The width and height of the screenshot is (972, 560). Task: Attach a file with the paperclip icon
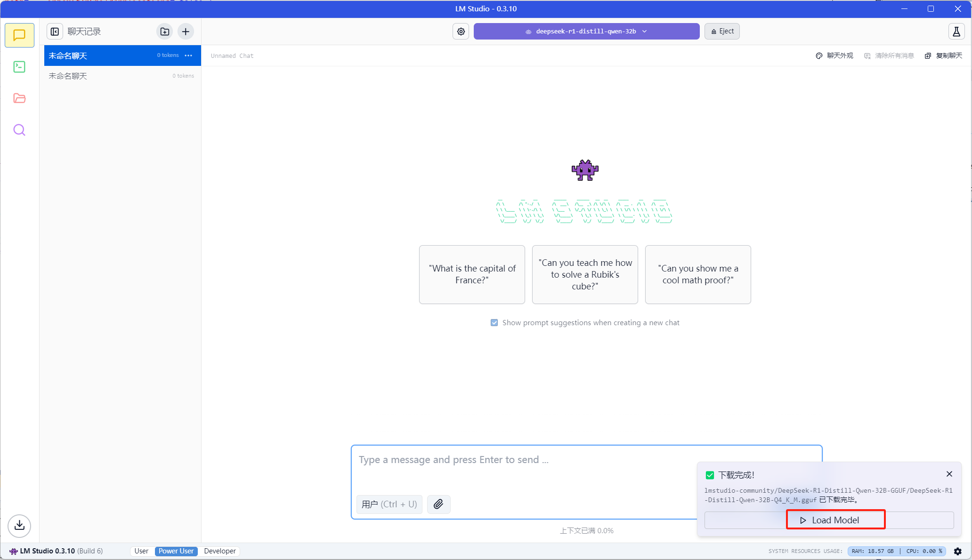[438, 504]
